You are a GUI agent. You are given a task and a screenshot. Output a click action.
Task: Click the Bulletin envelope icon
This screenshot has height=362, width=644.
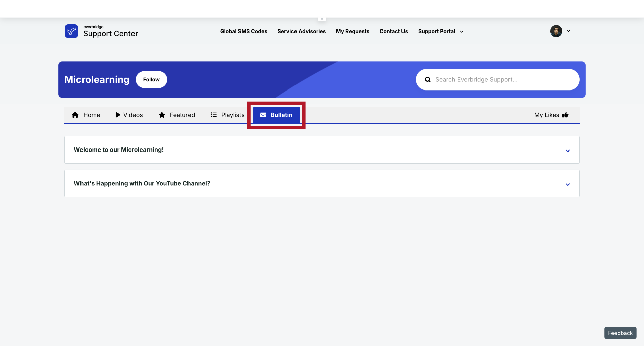(x=263, y=115)
